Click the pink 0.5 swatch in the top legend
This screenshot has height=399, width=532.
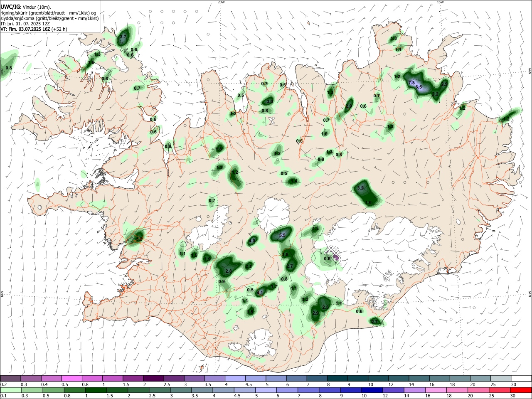tap(71, 378)
